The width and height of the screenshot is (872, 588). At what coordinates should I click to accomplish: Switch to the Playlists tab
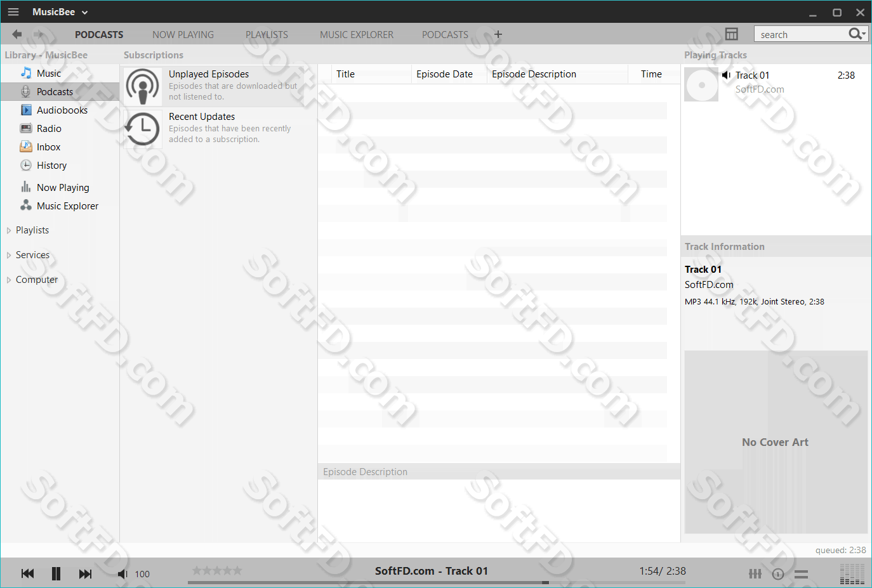267,35
